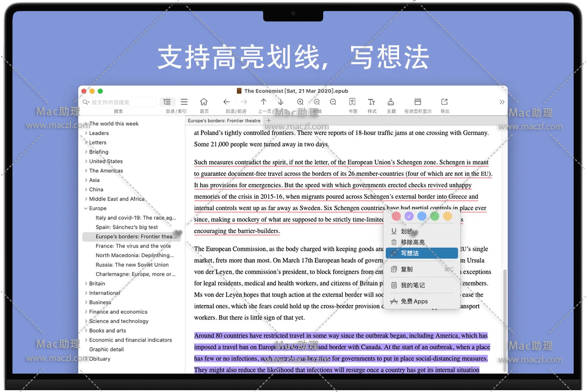Open the "Russia: The new Soviet Union" article

pos(132,265)
